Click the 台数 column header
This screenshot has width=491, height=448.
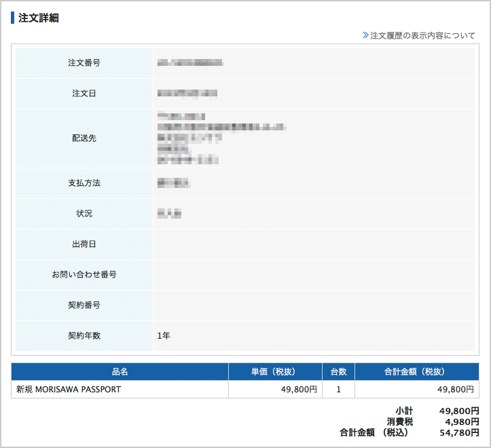coord(338,371)
